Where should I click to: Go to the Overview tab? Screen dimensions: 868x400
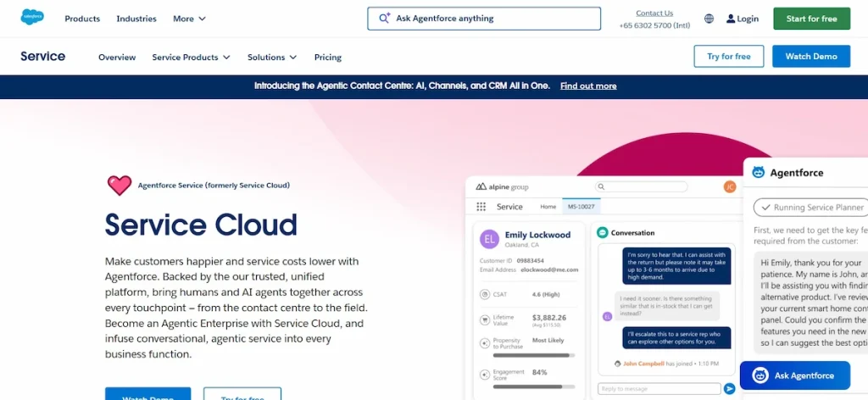[x=117, y=57]
